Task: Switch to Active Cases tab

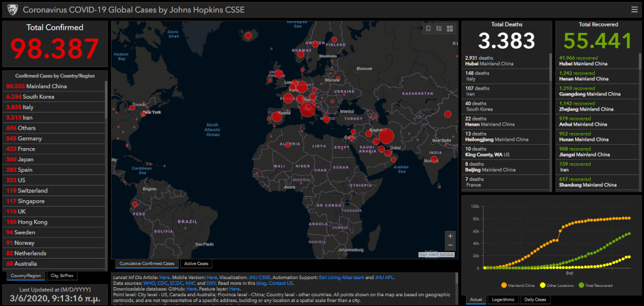Action: click(196, 264)
